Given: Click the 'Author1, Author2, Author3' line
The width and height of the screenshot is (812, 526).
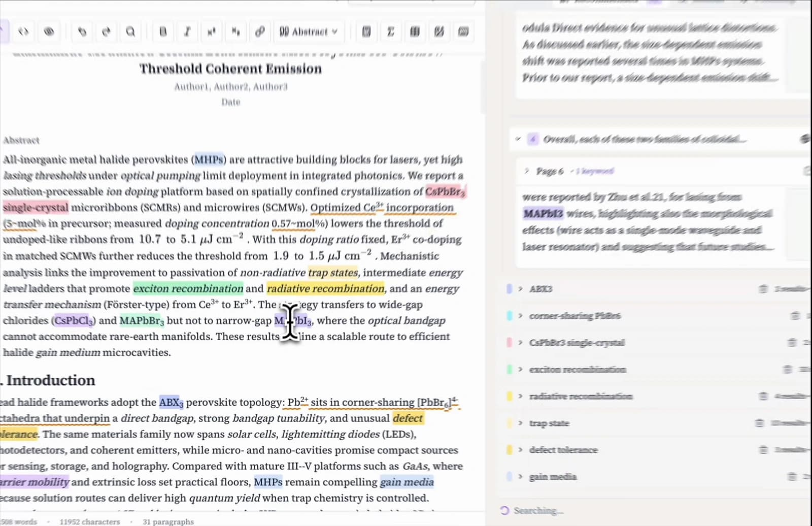Looking at the screenshot, I should (x=231, y=87).
